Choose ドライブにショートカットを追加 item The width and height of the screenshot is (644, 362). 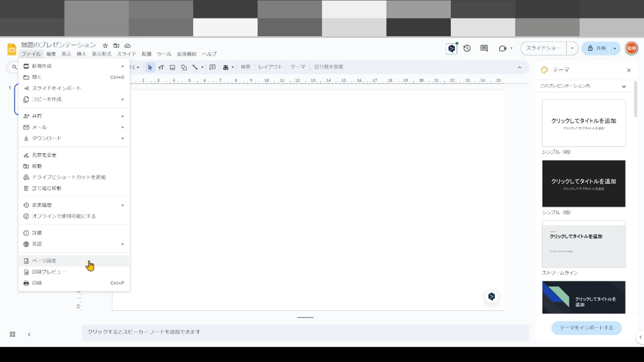74,177
